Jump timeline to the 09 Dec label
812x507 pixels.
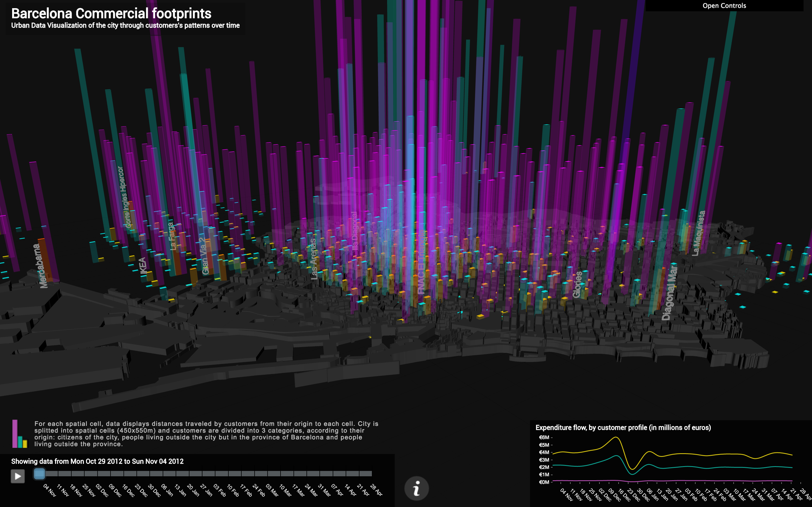(115, 490)
